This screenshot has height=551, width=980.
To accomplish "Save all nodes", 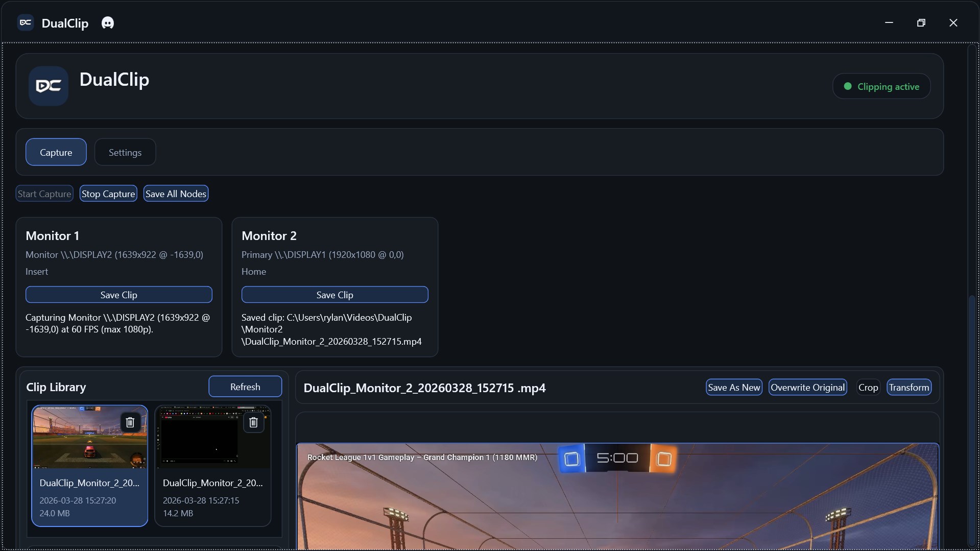I will pos(176,194).
